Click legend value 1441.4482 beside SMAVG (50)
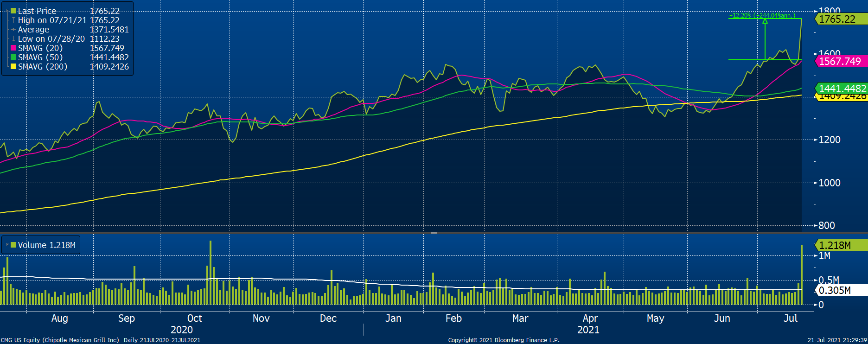The height and width of the screenshot is (344, 868). pos(109,57)
